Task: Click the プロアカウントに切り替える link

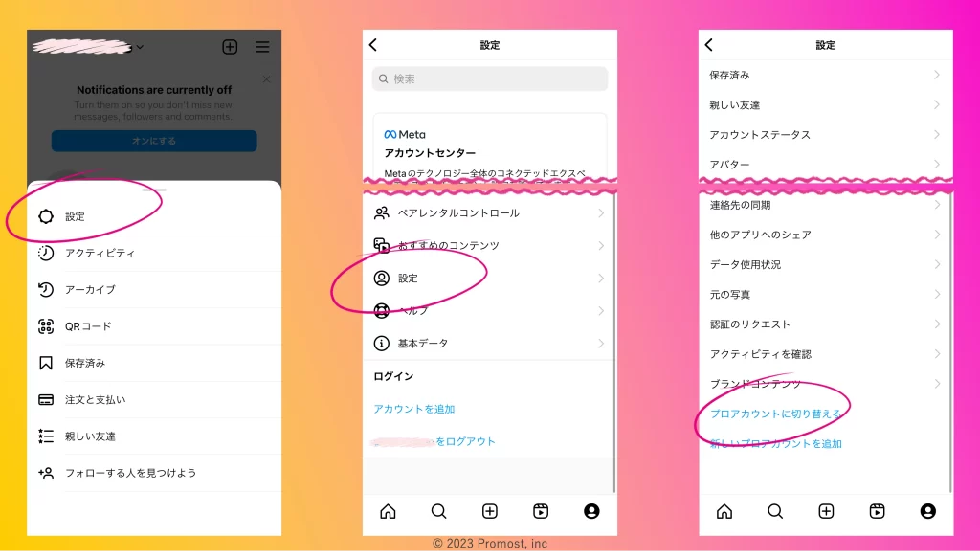Action: click(x=776, y=414)
